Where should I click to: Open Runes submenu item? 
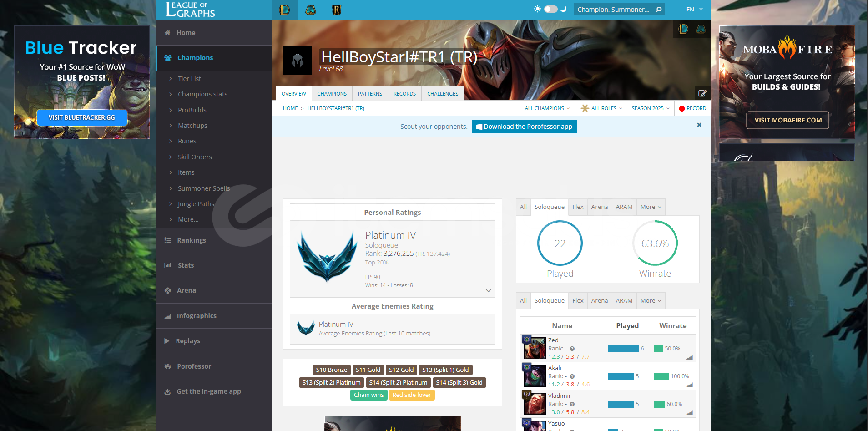coord(187,141)
